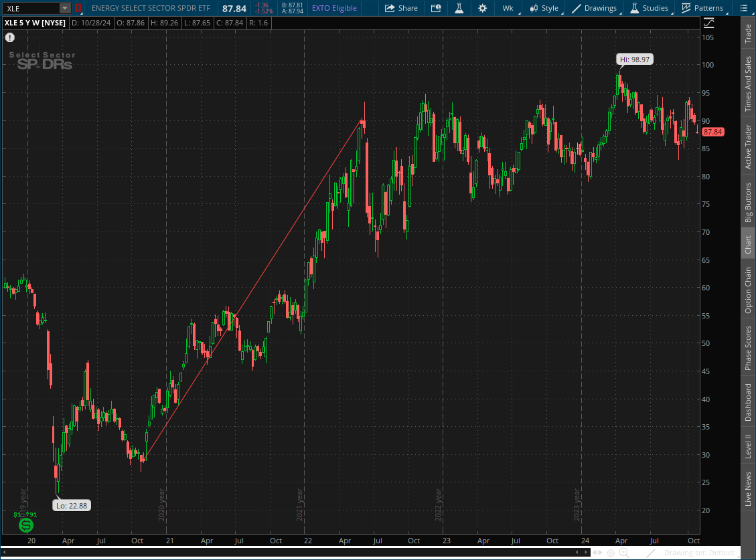Open the Live News side tab
The image size is (756, 560).
(748, 488)
